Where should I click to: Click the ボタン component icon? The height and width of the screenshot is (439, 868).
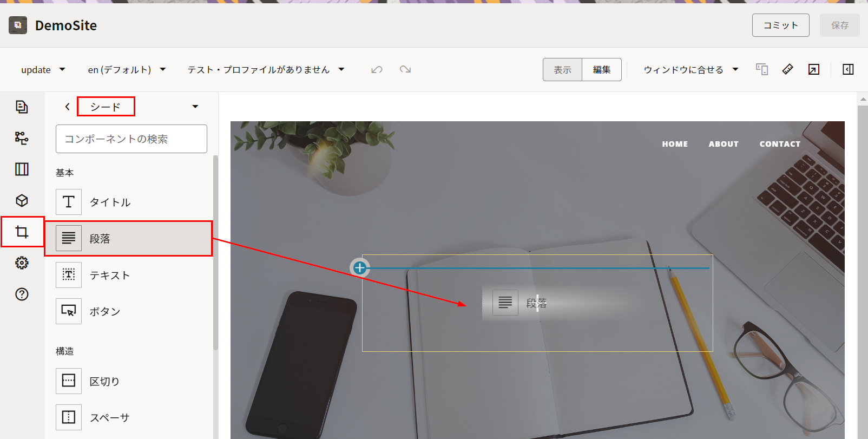(69, 311)
